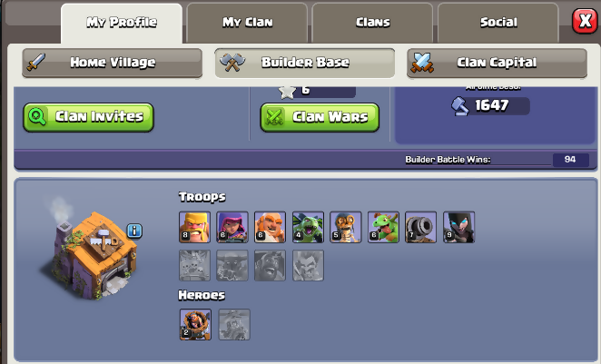601x364 pixels.
Task: Select the Battle Machine hero icon
Action: pyautogui.click(x=195, y=325)
